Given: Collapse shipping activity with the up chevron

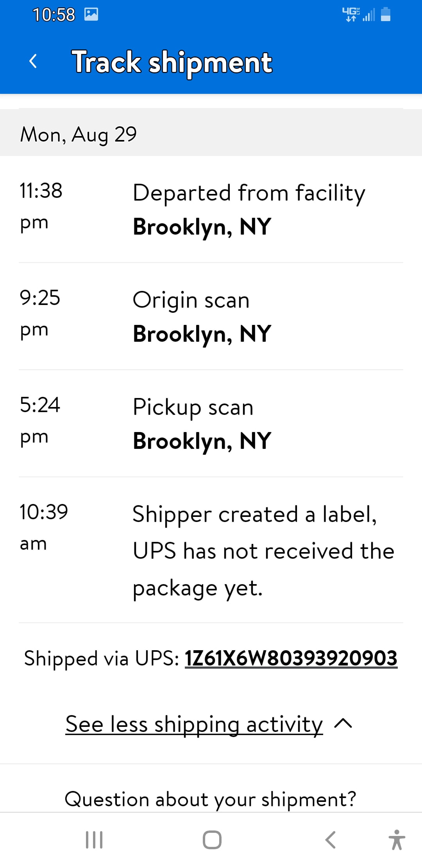Looking at the screenshot, I should (343, 724).
